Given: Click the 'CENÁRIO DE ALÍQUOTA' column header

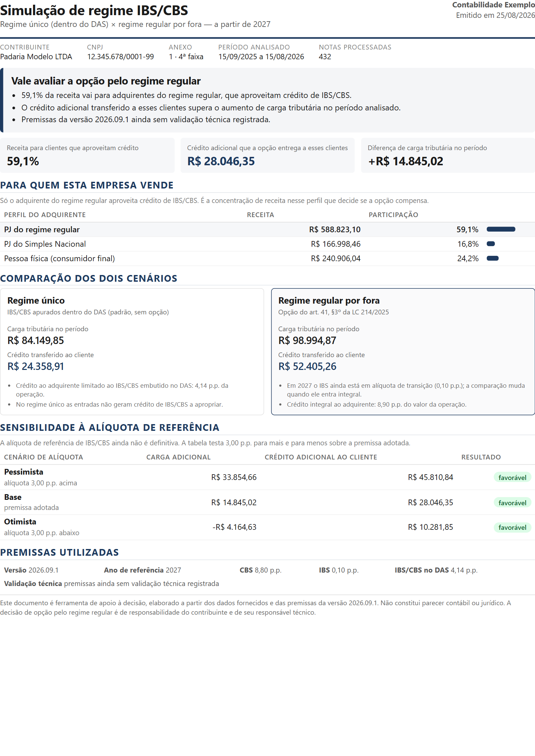Looking at the screenshot, I should click(x=43, y=457).
